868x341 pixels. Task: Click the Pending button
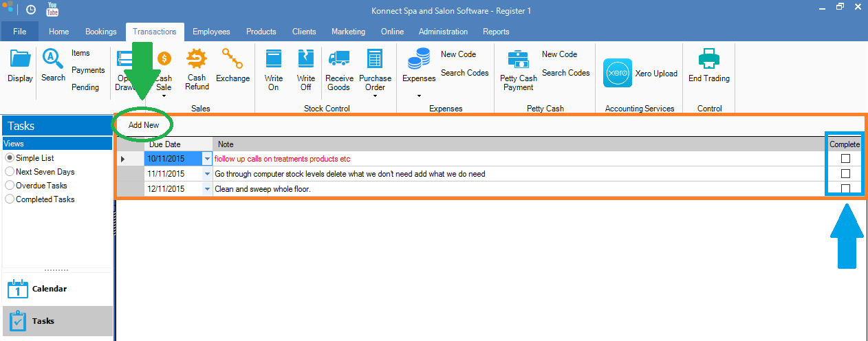(x=85, y=87)
